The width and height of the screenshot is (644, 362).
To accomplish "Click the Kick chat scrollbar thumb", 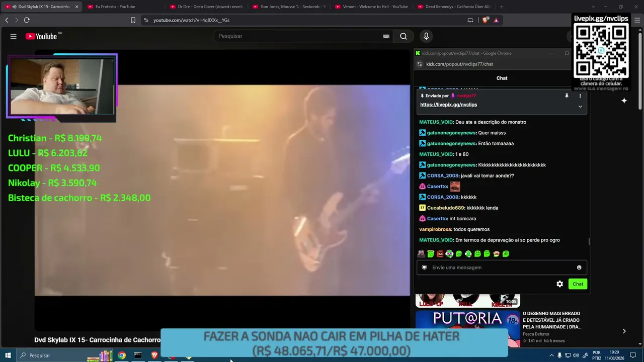I will coord(589,242).
